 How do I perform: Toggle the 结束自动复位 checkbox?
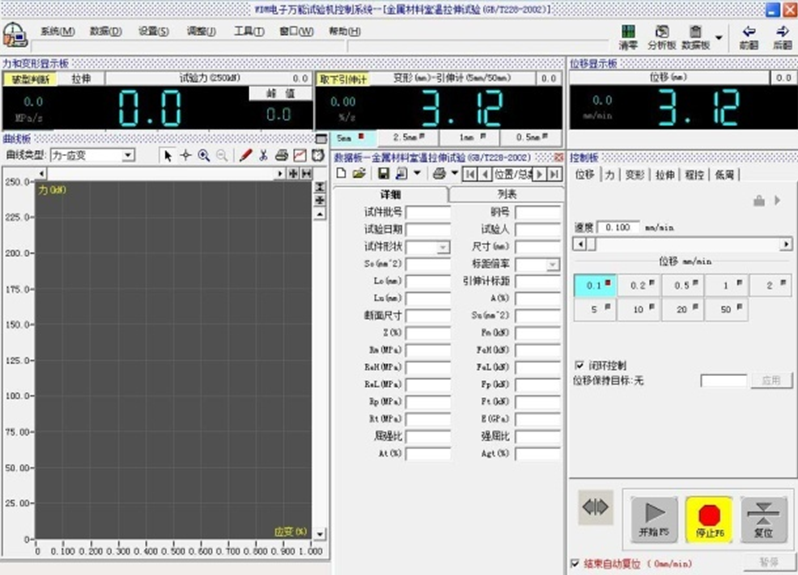[574, 563]
